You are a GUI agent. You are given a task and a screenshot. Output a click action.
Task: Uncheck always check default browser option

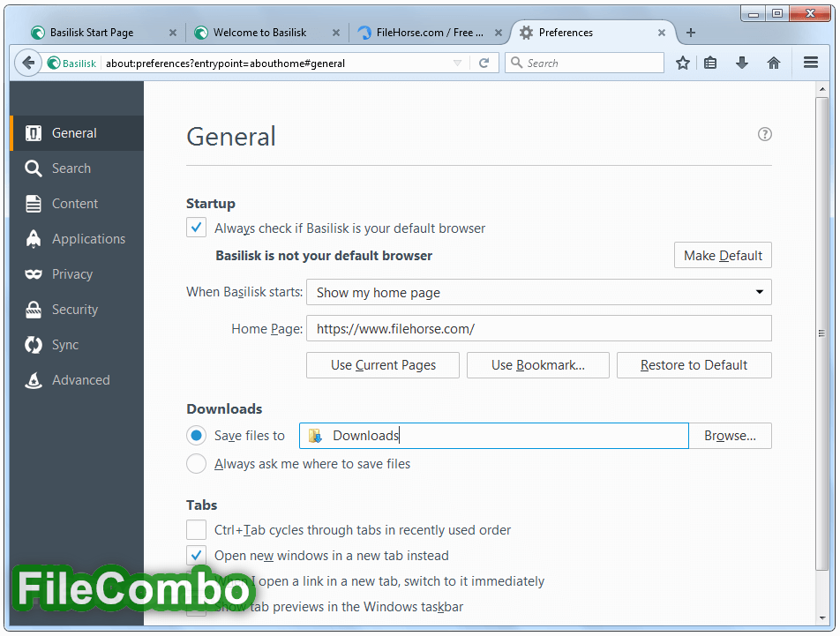coord(196,228)
